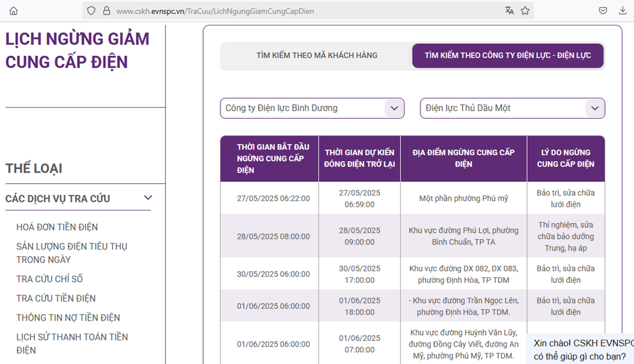634x364 pixels.
Task: Bookmark this page with star icon
Action: pyautogui.click(x=525, y=11)
